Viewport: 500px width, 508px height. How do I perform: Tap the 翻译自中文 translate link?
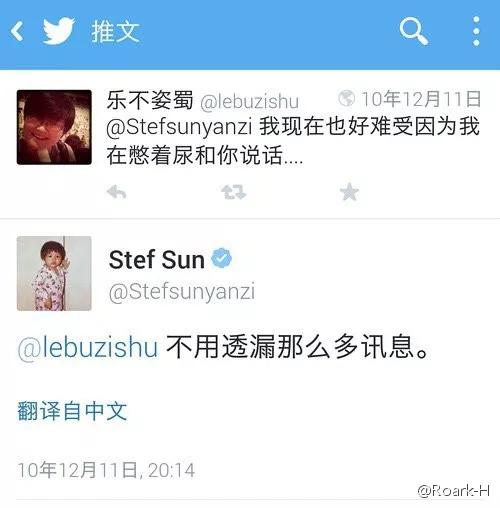[72, 411]
